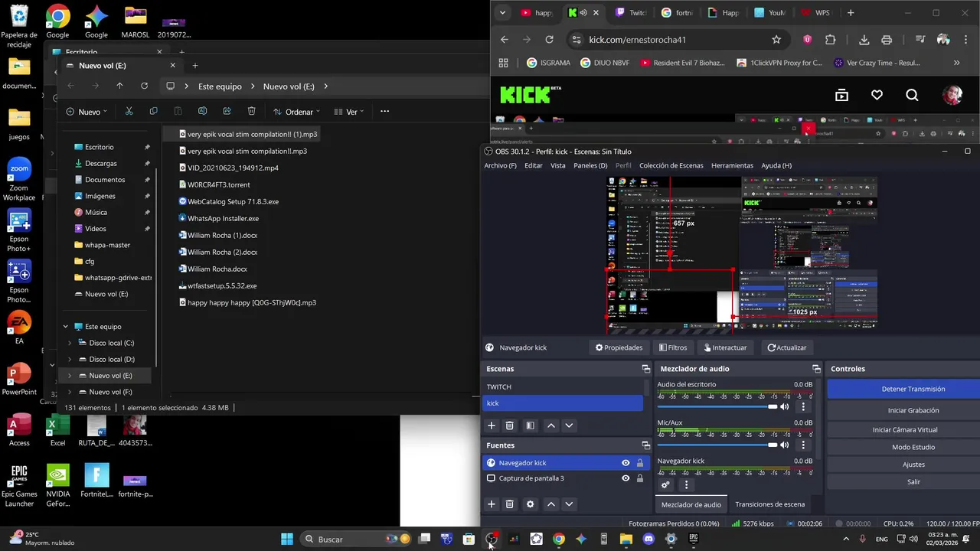The image size is (980, 551).
Task: Click the Delete icon in File Explorer toolbar
Action: 251,111
